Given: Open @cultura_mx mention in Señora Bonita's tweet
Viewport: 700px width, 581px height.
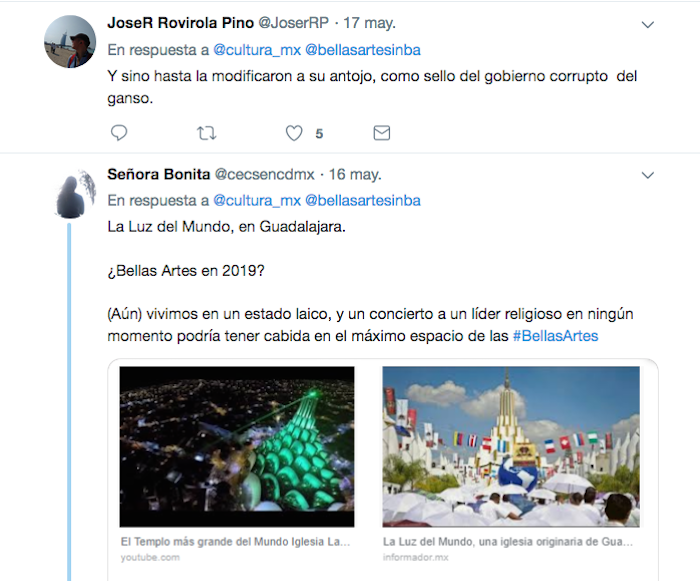Looking at the screenshot, I should pos(257,201).
